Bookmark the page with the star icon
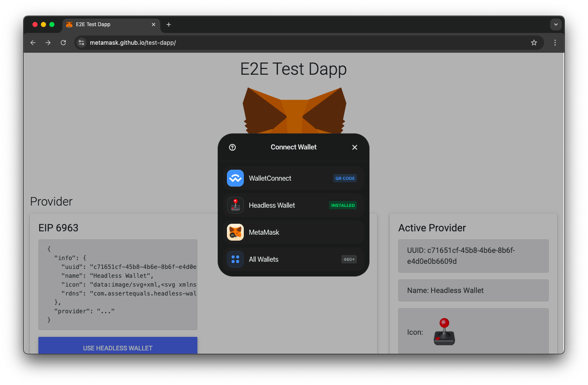The height and width of the screenshot is (385, 588). click(534, 43)
